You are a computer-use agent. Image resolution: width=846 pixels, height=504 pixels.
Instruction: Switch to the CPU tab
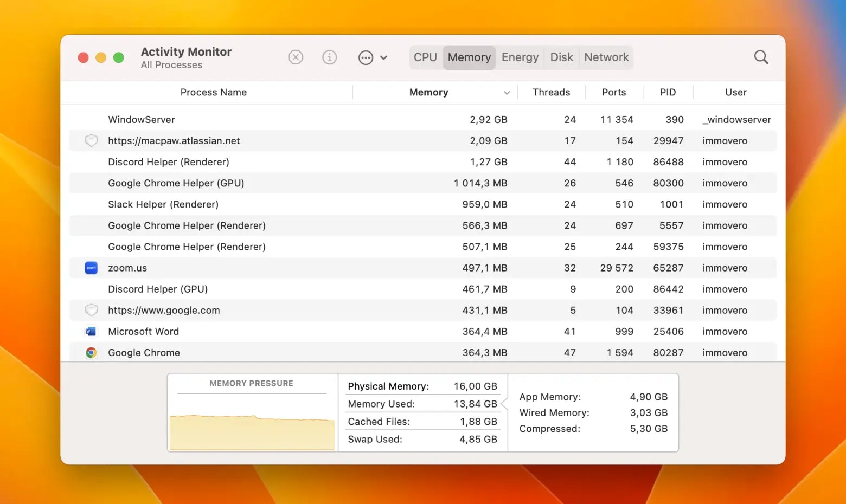pyautogui.click(x=426, y=57)
